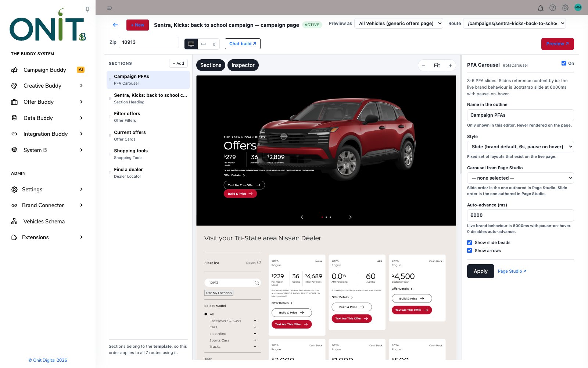Select the desktop viewport icon
Image resolution: width=588 pixels, height=368 pixels.
pyautogui.click(x=191, y=44)
